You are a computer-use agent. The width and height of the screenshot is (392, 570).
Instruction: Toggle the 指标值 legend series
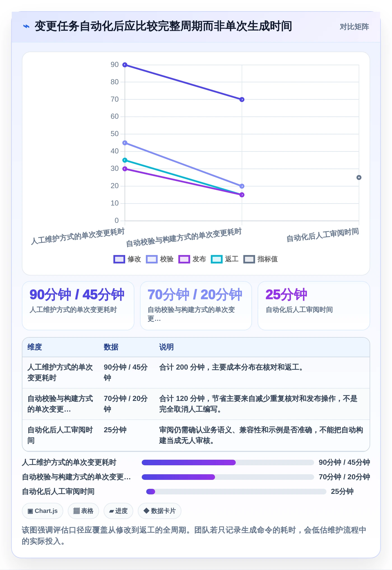pos(260,259)
